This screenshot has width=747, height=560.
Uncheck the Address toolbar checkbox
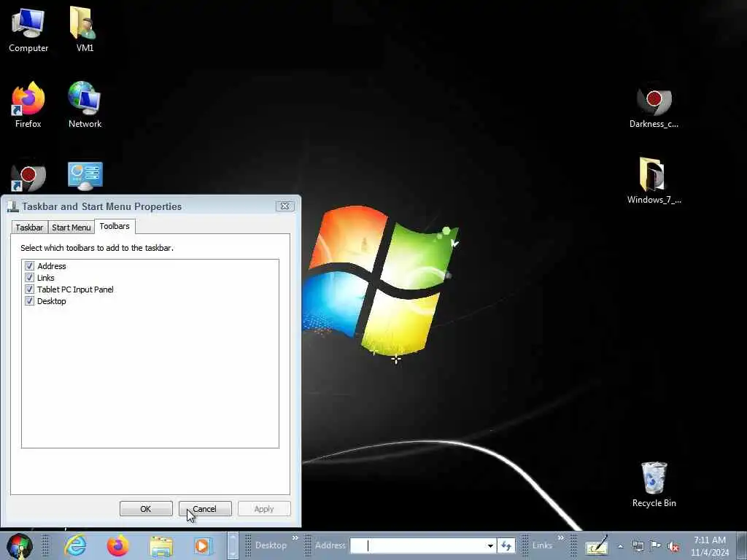tap(29, 265)
